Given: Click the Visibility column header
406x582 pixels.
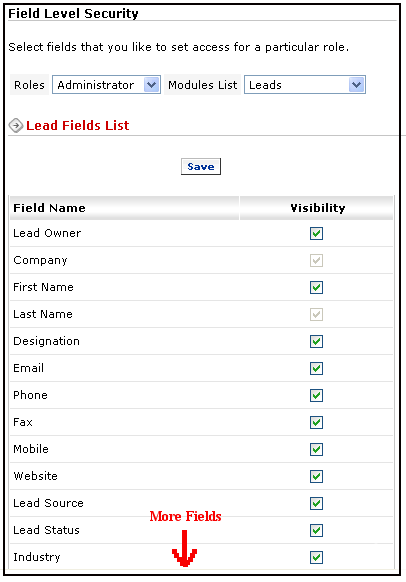Looking at the screenshot, I should 318,208.
